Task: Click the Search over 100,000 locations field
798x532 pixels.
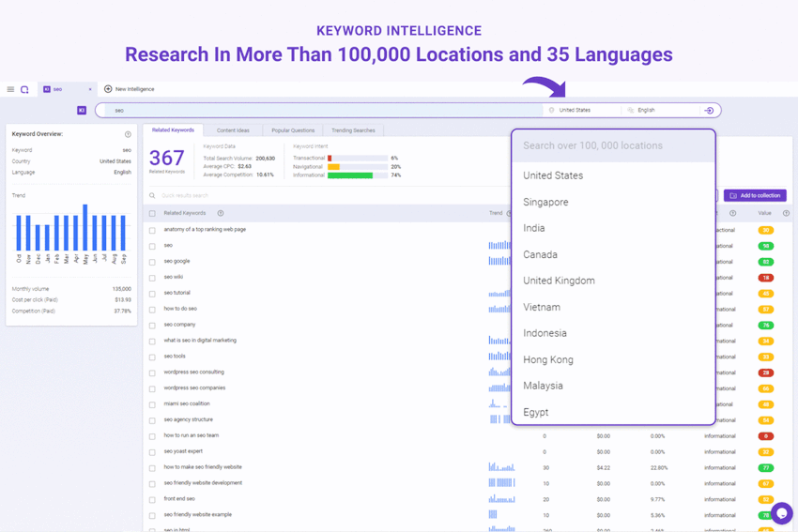Action: coord(613,145)
